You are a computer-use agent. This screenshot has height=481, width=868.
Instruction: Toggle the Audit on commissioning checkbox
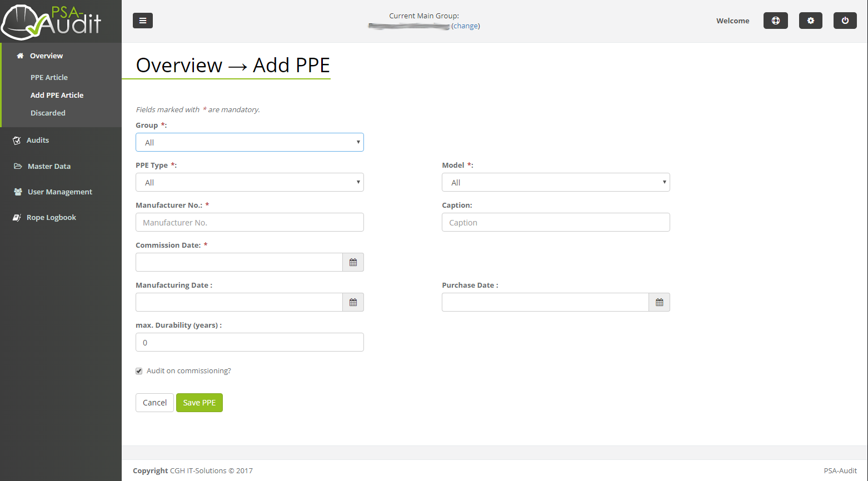point(139,371)
